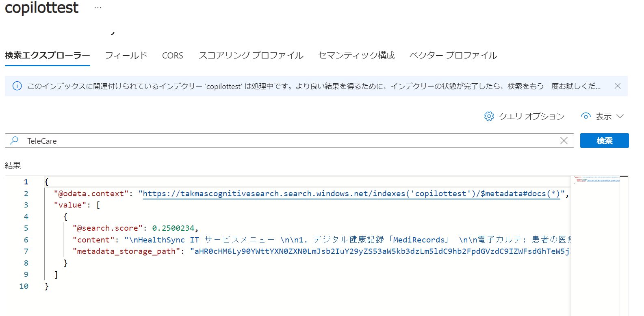Click the gear icon for クエリ オプション
This screenshot has height=316, width=644.
(x=489, y=116)
